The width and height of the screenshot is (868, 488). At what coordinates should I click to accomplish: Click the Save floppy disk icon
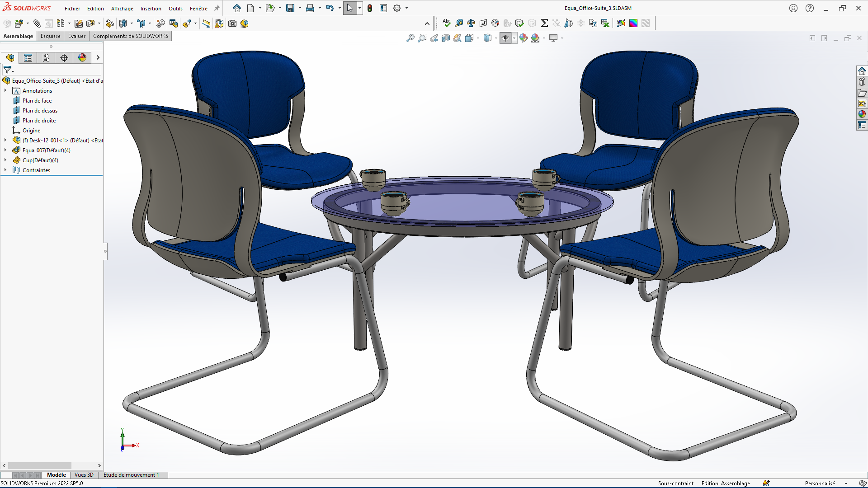(290, 8)
